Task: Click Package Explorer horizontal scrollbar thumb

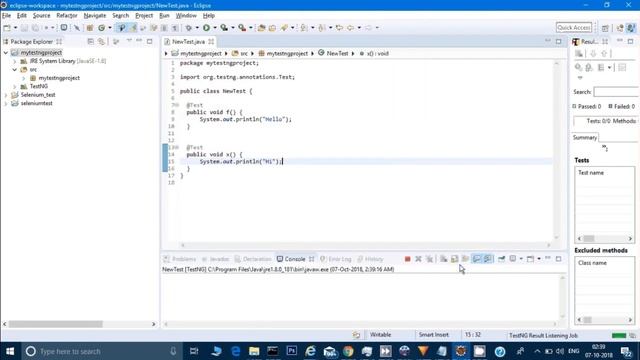Action: tap(56, 324)
